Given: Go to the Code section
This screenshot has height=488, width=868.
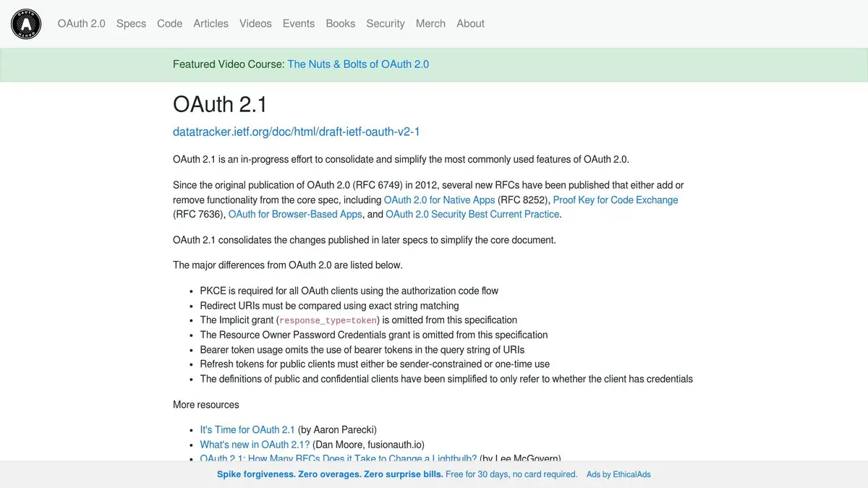Looking at the screenshot, I should pyautogui.click(x=170, y=24).
